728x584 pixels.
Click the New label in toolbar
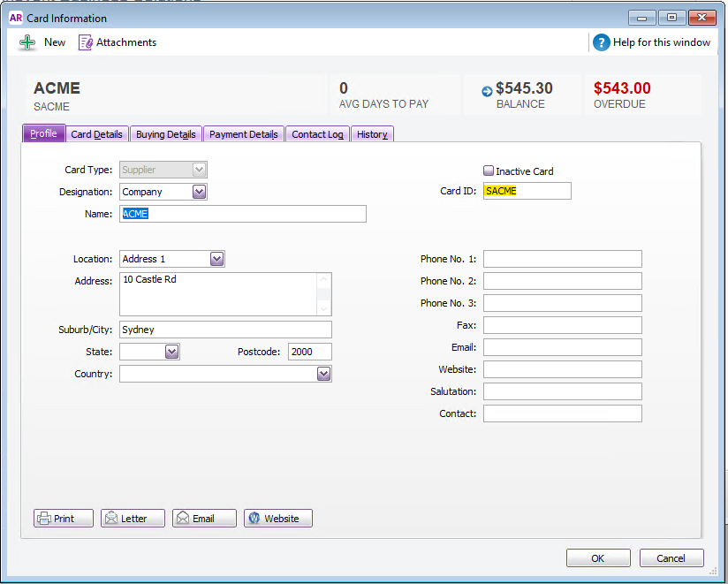(x=55, y=42)
